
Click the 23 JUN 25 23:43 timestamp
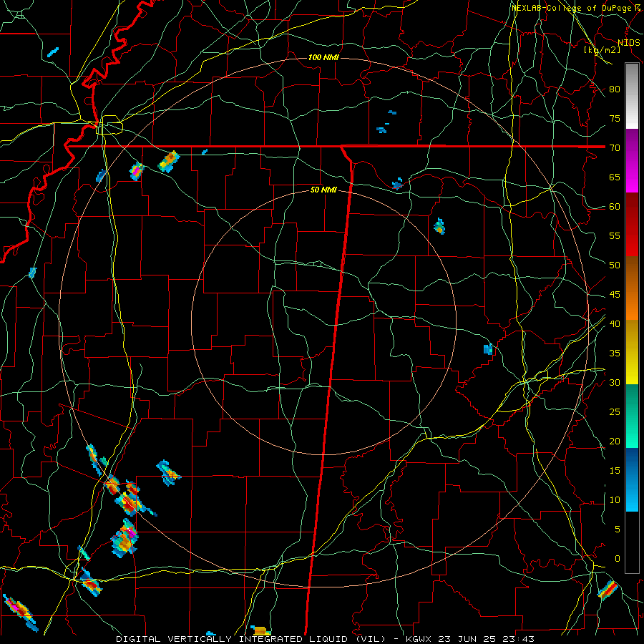[487, 639]
